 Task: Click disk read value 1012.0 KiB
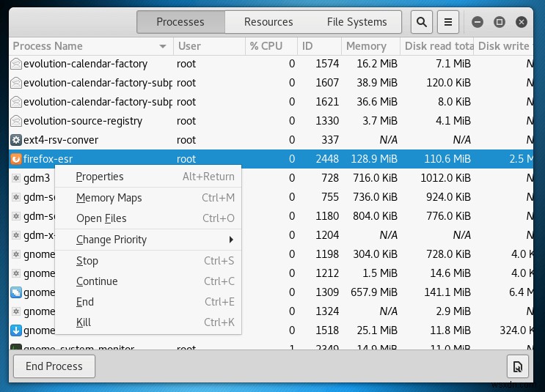pos(445,178)
